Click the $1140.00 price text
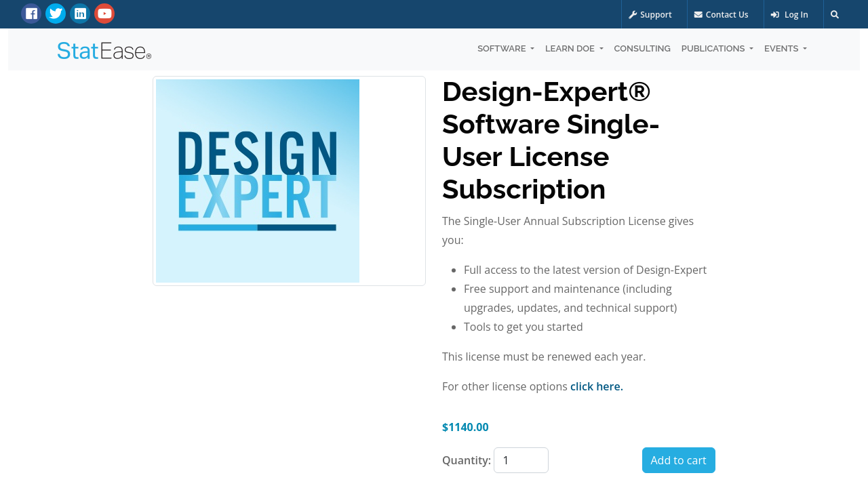This screenshot has height=488, width=868. 465,427
